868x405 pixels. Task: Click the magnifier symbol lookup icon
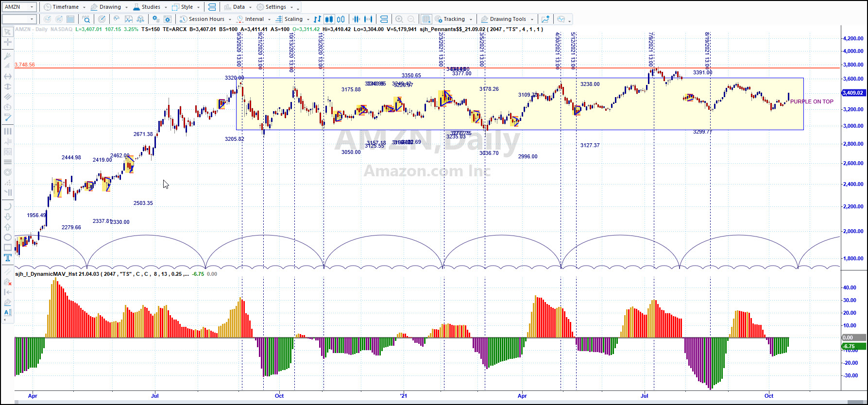pos(86,19)
